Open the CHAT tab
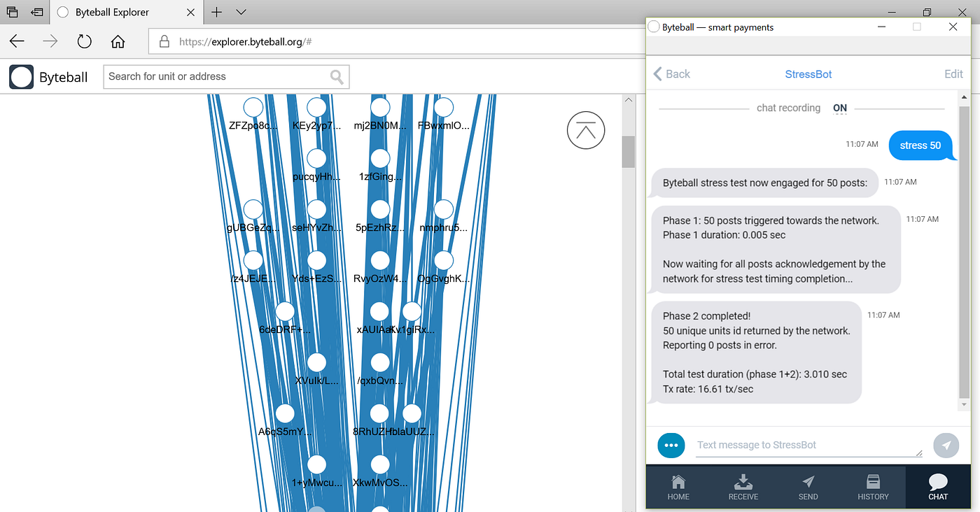Viewport: 980px width, 512px height. (x=938, y=488)
